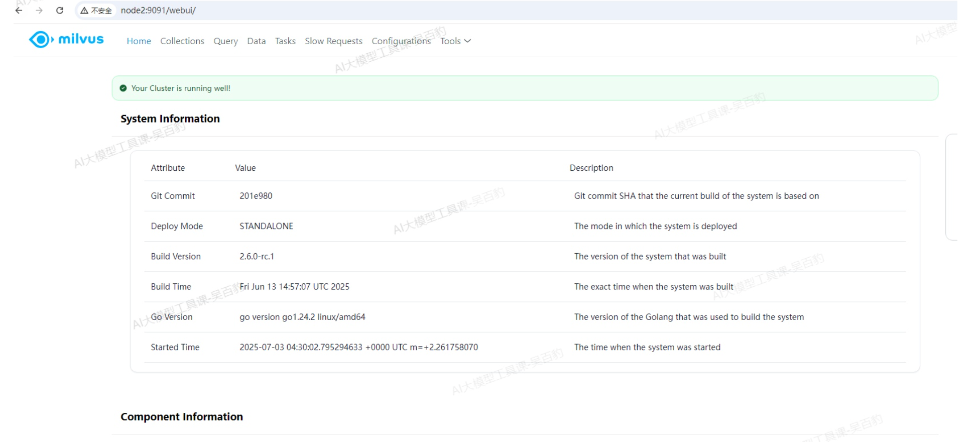Click the Started Time attribute label
Viewport: 980px width, 442px height.
[x=175, y=347]
